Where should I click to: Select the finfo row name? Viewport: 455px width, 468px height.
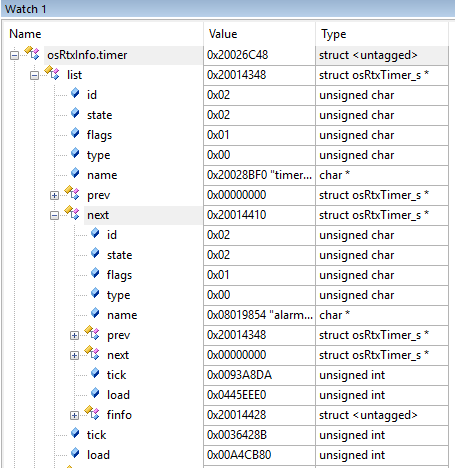click(x=119, y=415)
